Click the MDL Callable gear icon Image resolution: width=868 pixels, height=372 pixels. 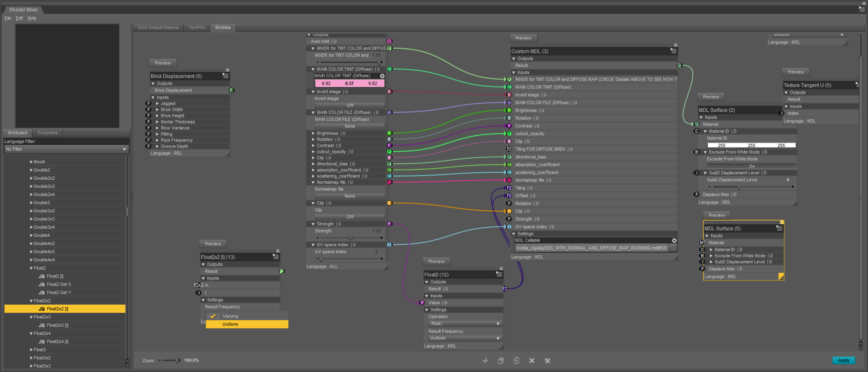click(x=674, y=240)
